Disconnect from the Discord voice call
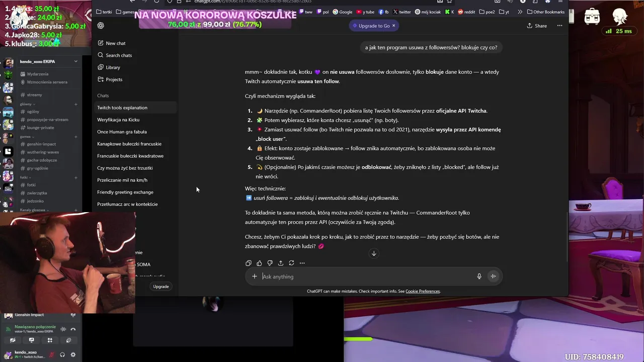 [x=73, y=329]
